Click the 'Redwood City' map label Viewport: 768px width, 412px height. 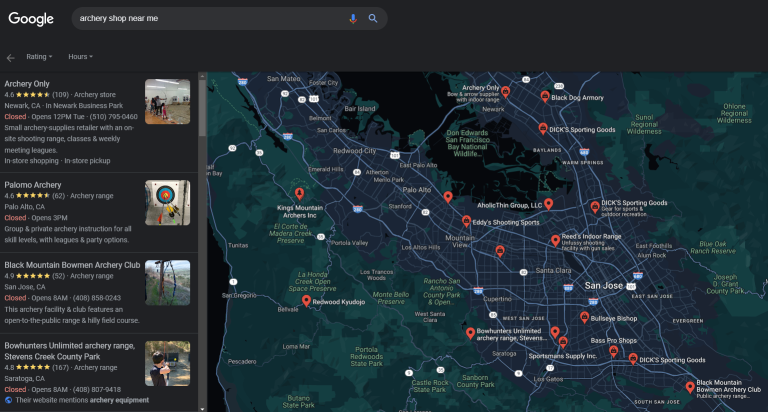pyautogui.click(x=355, y=151)
